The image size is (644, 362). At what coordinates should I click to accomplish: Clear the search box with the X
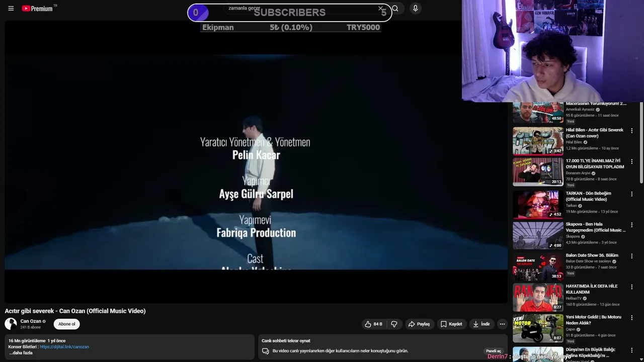(380, 9)
